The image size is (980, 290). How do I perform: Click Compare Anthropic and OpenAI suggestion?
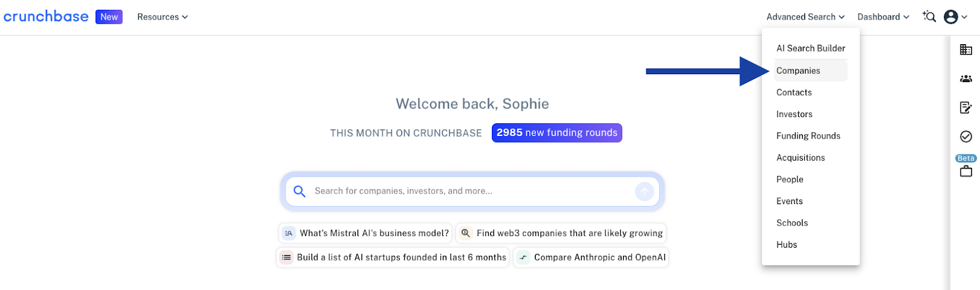(591, 258)
